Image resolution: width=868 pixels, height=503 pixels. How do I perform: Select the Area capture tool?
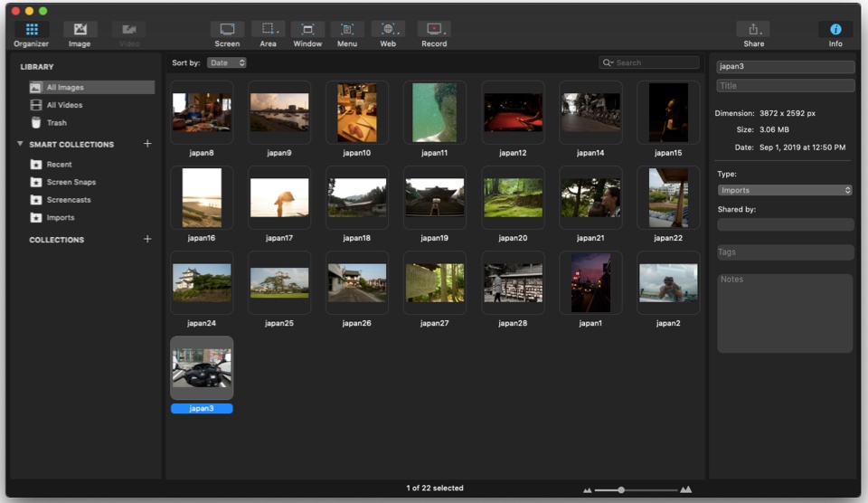tap(268, 30)
